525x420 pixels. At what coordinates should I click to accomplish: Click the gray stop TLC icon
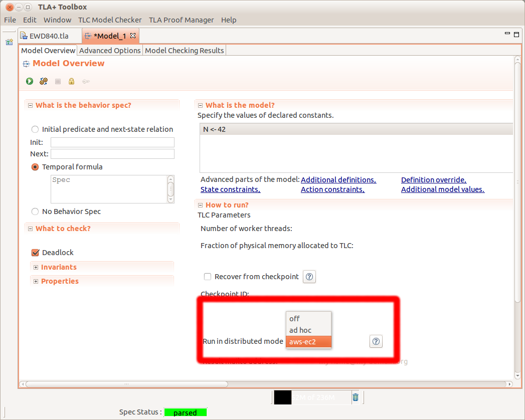pos(58,81)
